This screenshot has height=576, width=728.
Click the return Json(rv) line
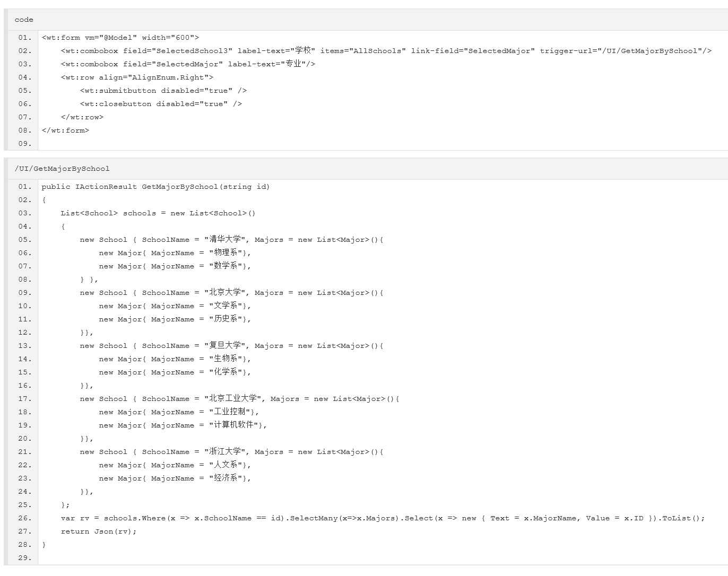pos(99,531)
